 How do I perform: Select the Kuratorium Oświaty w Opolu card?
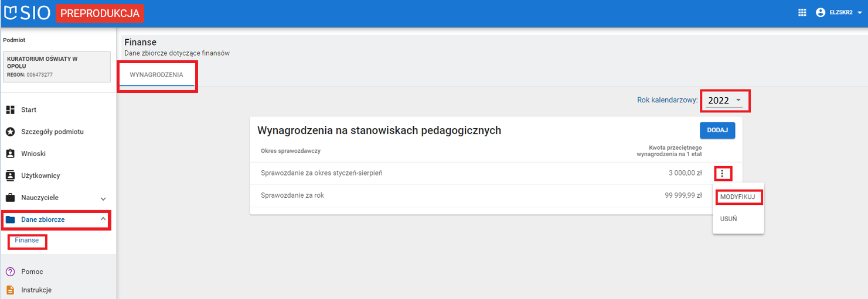(x=56, y=67)
